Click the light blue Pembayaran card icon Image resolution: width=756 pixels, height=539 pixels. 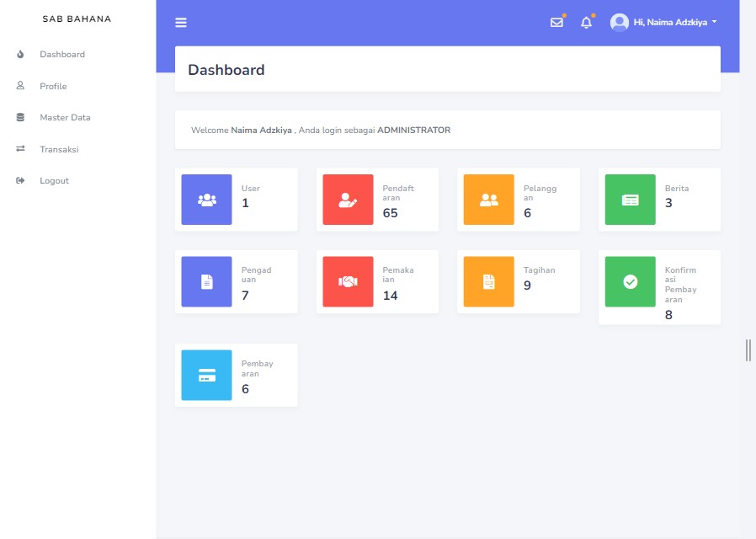(207, 376)
